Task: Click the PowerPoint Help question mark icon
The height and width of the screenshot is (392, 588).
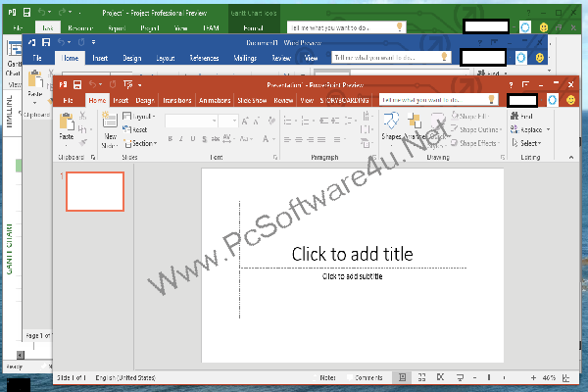Action: (x=511, y=85)
